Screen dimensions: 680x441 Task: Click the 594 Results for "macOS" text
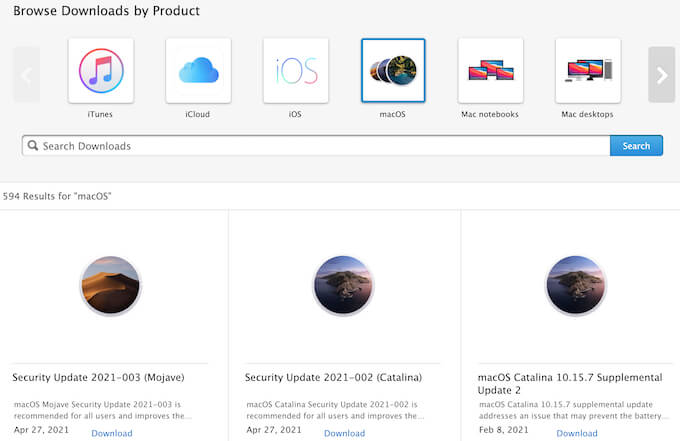pos(57,196)
